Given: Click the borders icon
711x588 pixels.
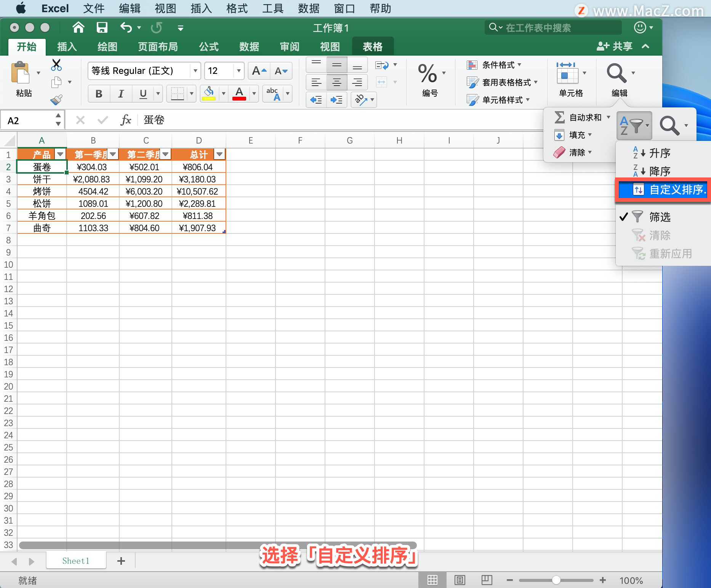Looking at the screenshot, I should tap(178, 93).
